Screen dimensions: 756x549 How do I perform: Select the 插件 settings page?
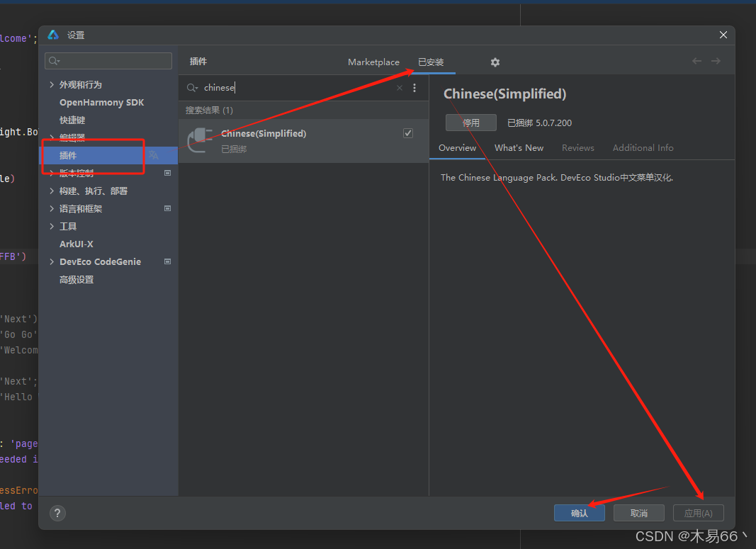tap(108, 155)
